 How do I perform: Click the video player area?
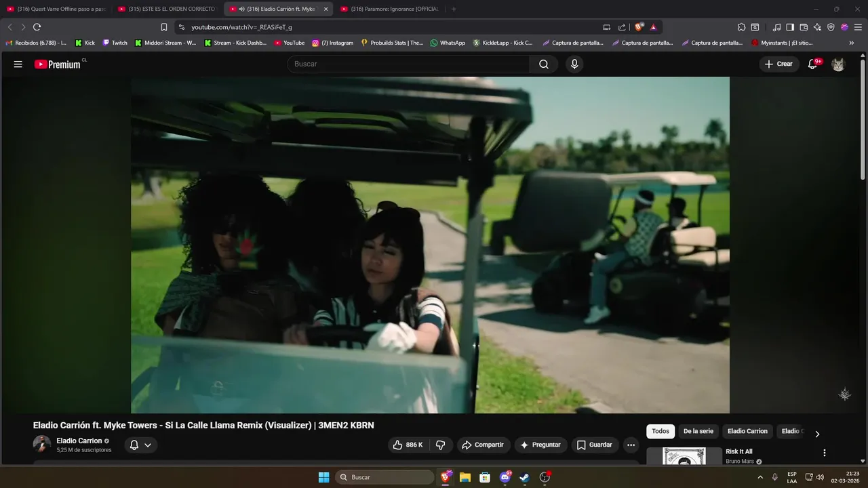[x=430, y=245]
